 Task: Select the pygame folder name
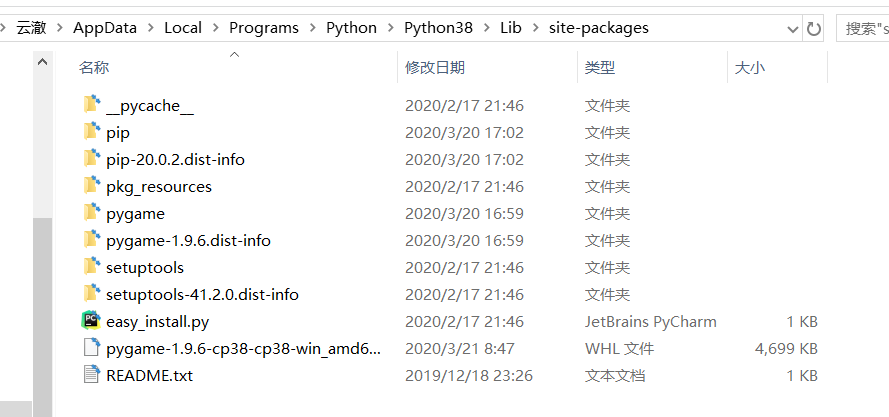pyautogui.click(x=136, y=213)
